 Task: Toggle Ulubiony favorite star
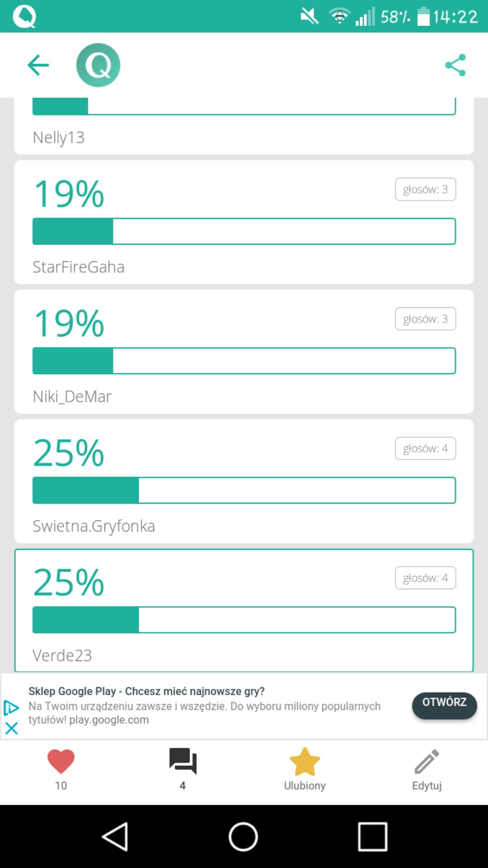tap(304, 762)
